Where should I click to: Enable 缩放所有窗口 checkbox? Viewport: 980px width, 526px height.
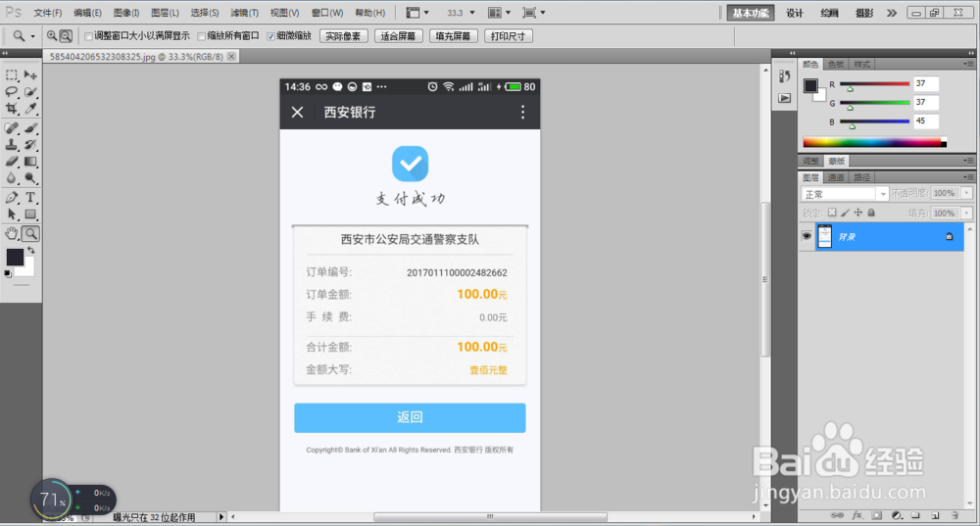201,36
